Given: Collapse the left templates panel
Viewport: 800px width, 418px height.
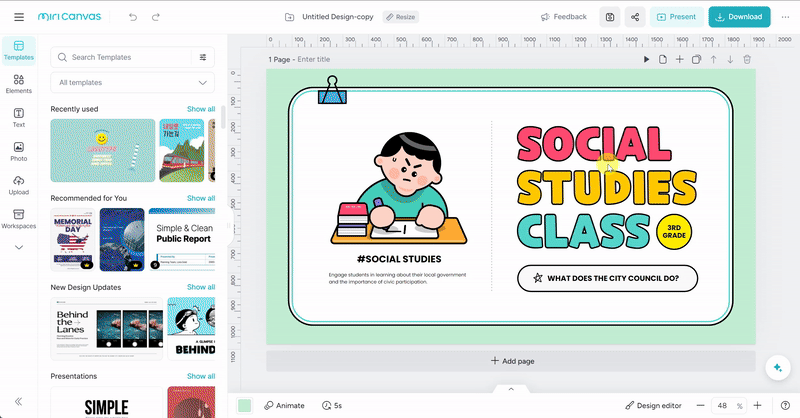Looking at the screenshot, I should tap(18, 401).
